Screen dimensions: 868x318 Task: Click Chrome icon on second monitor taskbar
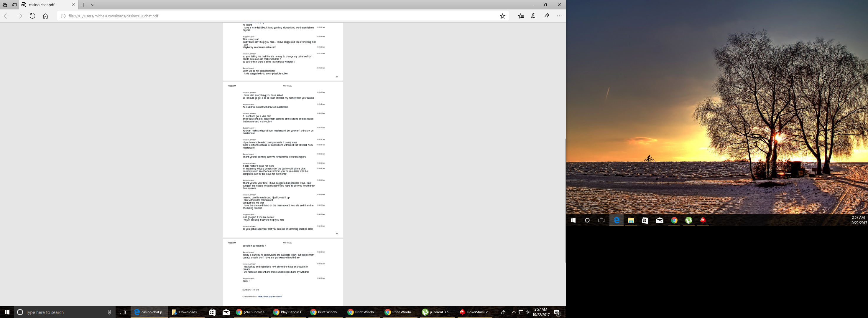(674, 220)
